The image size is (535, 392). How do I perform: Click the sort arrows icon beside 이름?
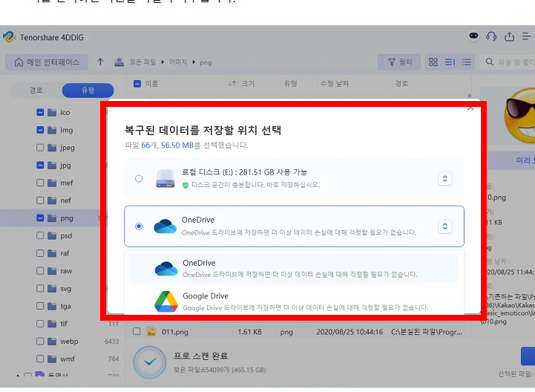tap(232, 84)
